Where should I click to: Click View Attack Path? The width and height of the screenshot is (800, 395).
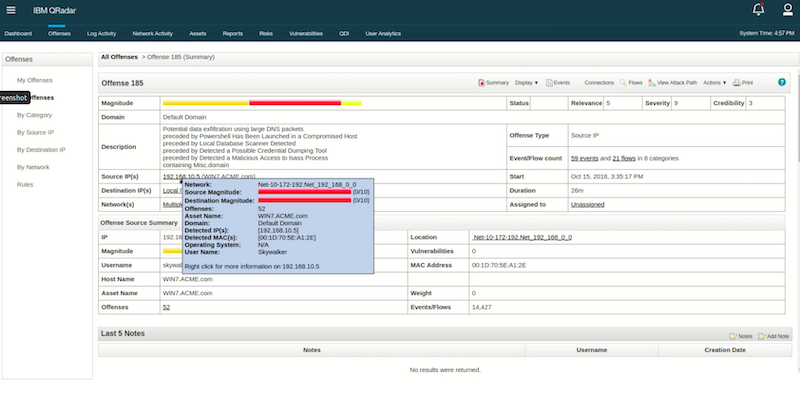click(x=672, y=83)
